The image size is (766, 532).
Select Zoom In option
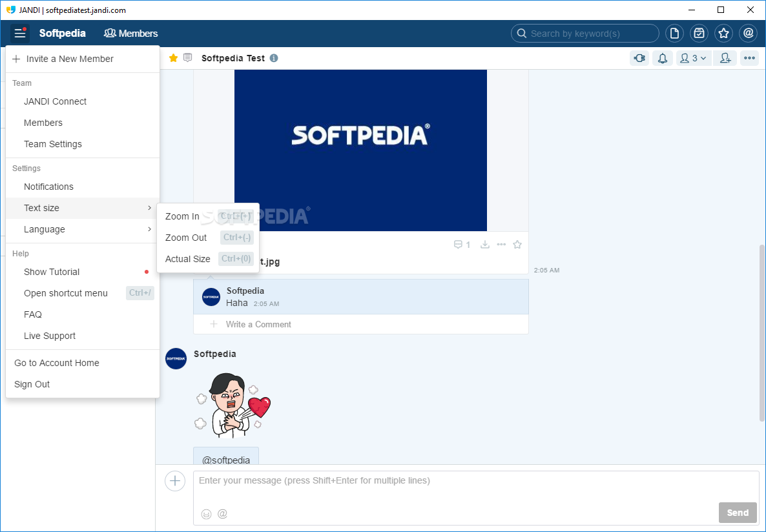[208, 216]
